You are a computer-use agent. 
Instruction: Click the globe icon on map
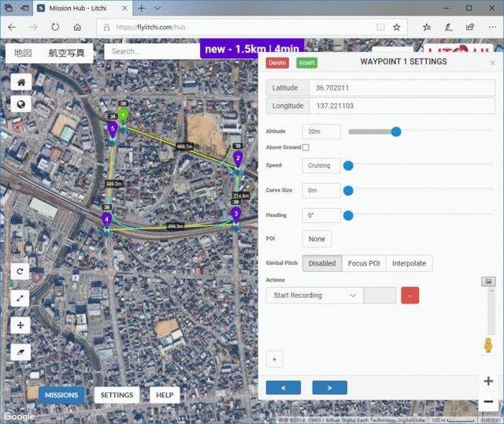point(21,104)
